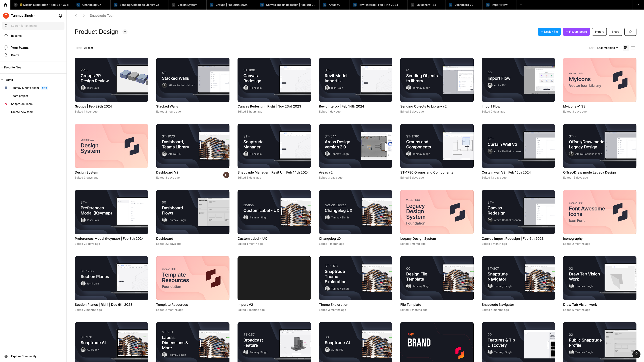Go forward using the right arrow
The width and height of the screenshot is (644, 362).
(x=84, y=16)
